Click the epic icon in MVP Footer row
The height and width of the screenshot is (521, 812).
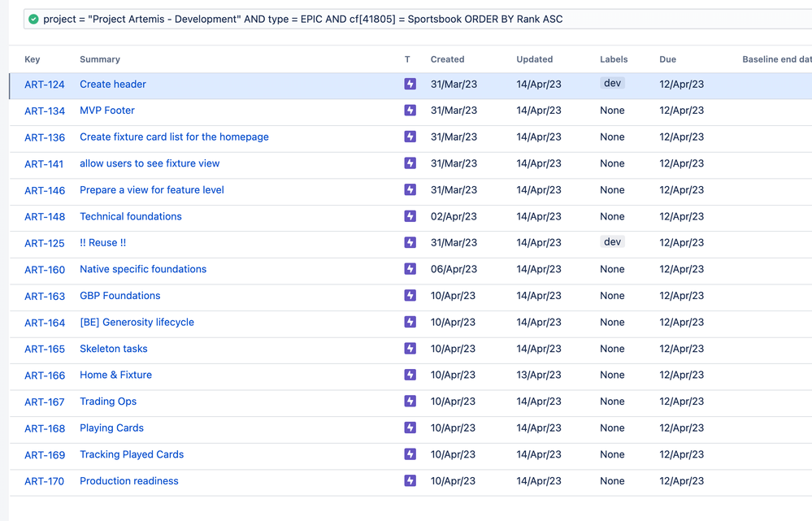click(410, 111)
